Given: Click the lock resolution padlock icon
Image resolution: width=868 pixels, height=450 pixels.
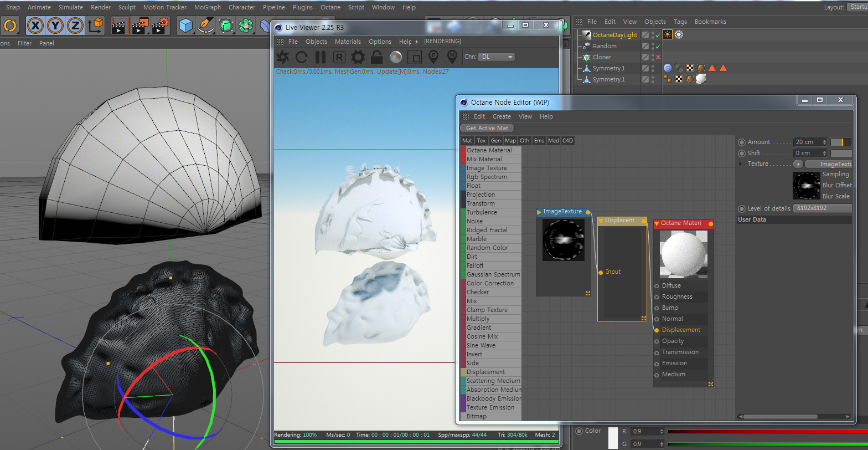Looking at the screenshot, I should (377, 57).
